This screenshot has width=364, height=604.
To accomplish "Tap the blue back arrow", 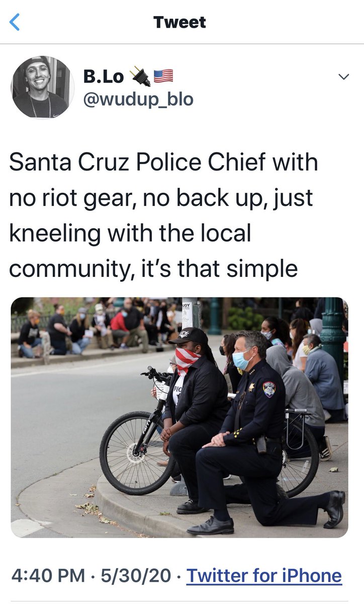I will coord(15,22).
